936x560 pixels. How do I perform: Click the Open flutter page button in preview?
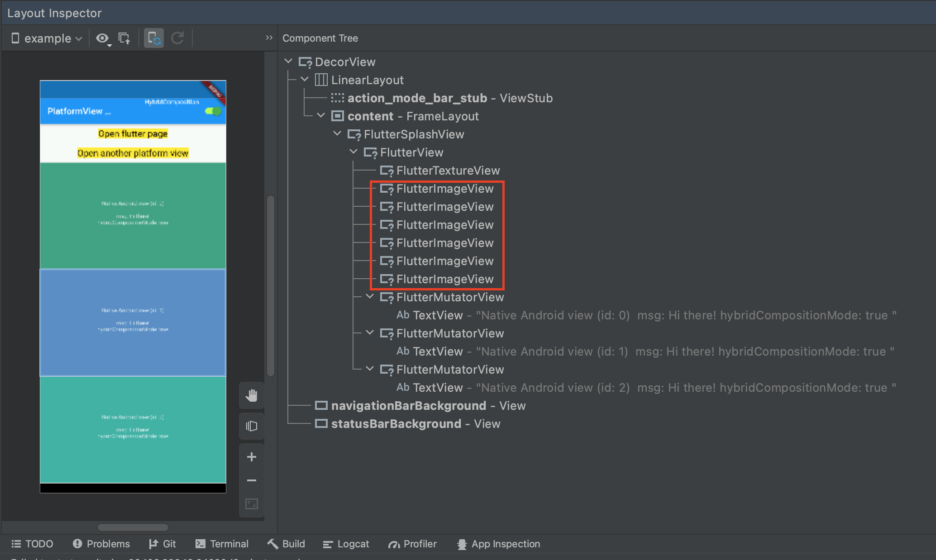point(133,133)
